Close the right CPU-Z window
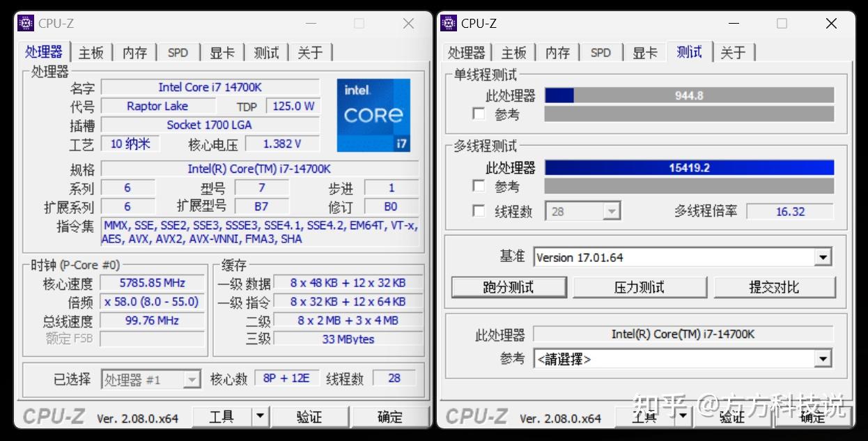Viewport: 868px width, 441px height. 831,23
